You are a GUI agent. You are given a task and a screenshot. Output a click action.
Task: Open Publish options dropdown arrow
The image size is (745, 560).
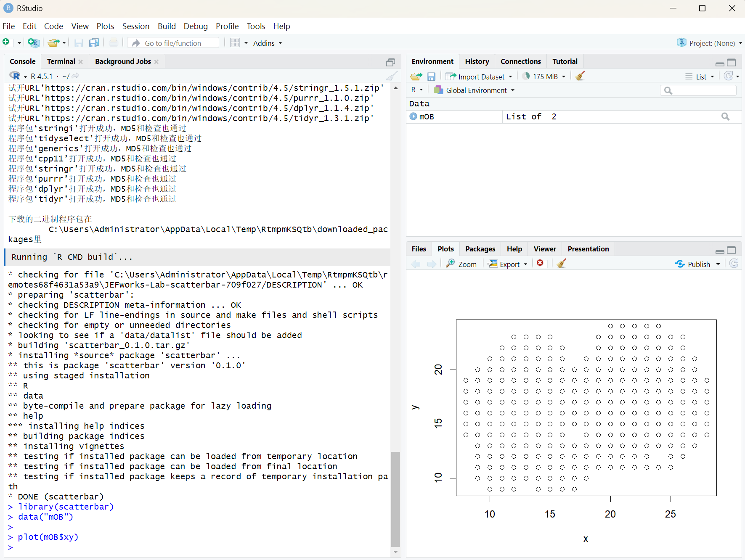718,264
